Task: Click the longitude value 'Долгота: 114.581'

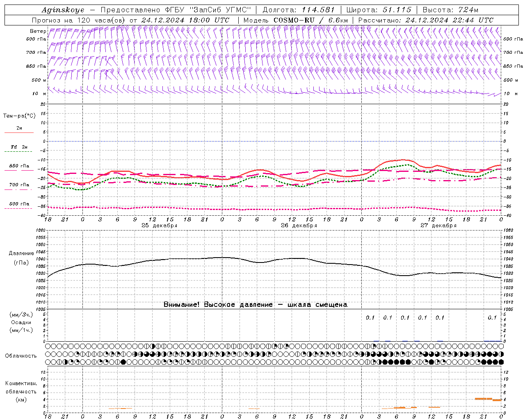Action: coord(299,10)
